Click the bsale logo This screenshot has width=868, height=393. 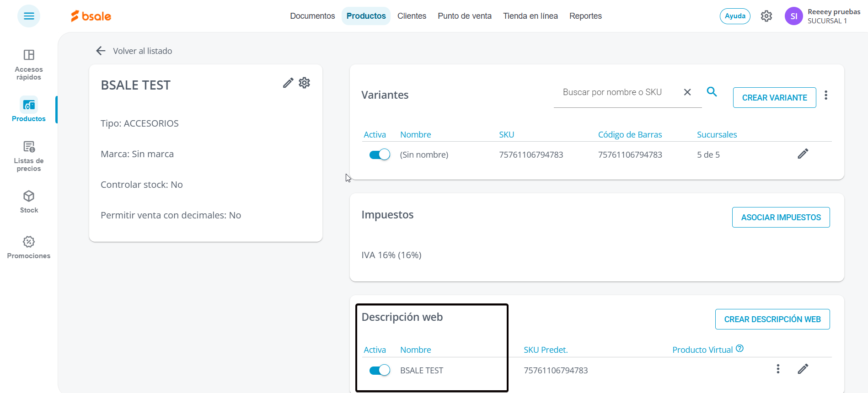click(x=91, y=16)
